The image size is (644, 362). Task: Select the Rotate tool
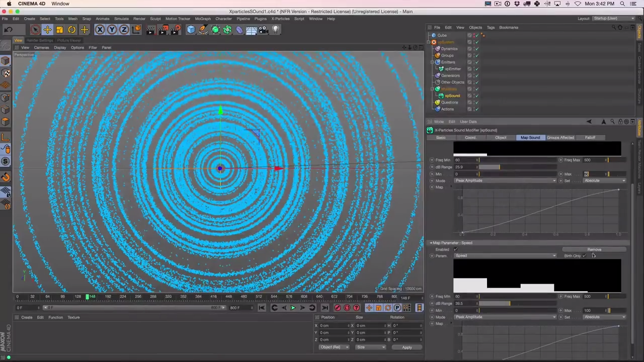(x=72, y=30)
